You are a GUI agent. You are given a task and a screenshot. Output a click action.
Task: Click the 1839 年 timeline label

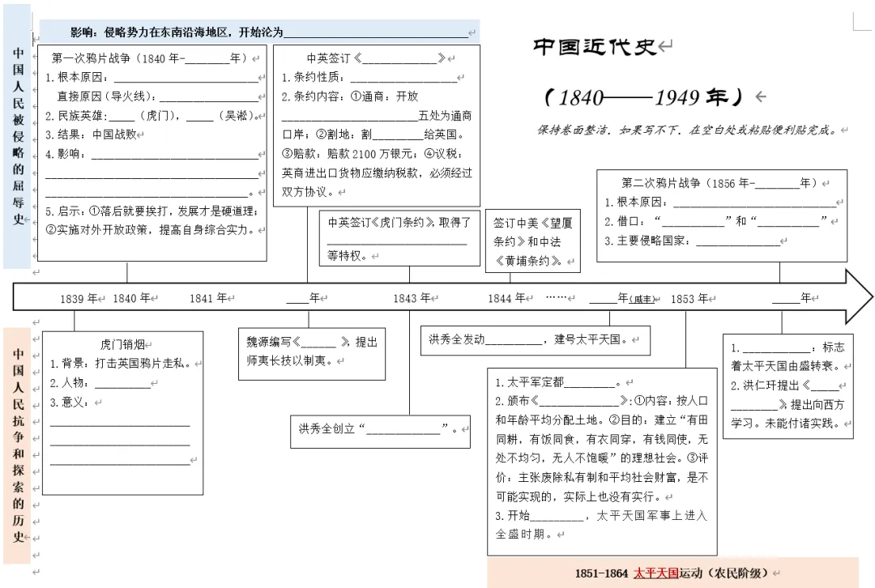click(x=79, y=299)
